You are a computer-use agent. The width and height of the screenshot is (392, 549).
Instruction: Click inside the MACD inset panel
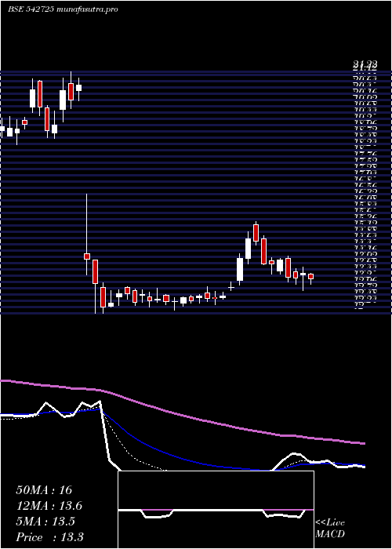[x=216, y=510]
